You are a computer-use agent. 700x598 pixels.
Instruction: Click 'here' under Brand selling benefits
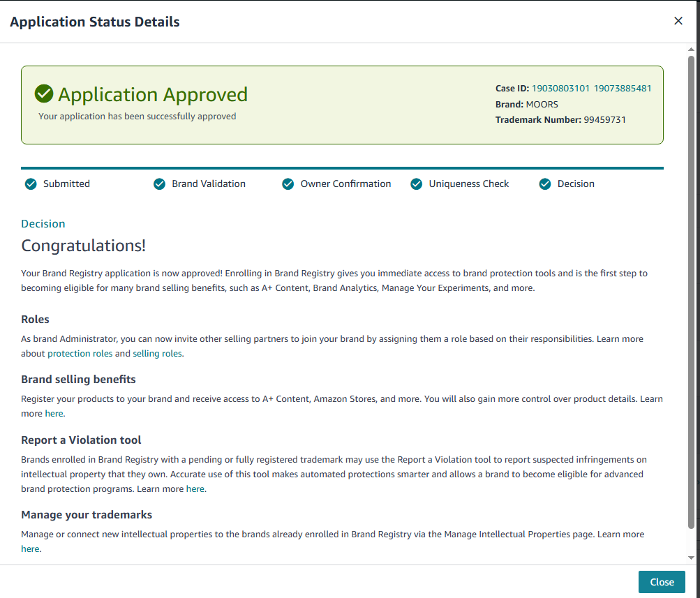point(54,414)
